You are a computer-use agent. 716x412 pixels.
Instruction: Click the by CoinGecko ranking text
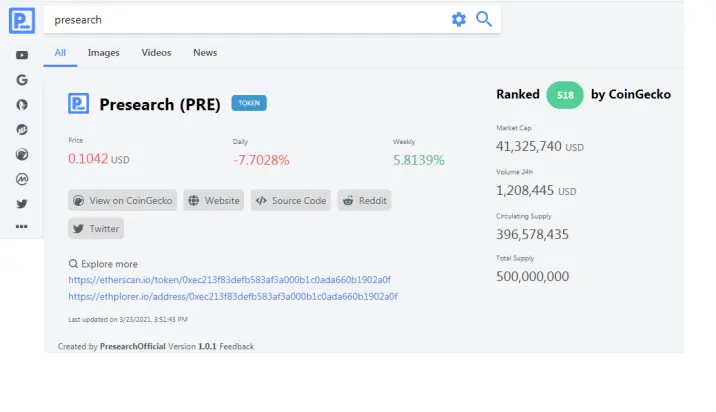pyautogui.click(x=631, y=95)
